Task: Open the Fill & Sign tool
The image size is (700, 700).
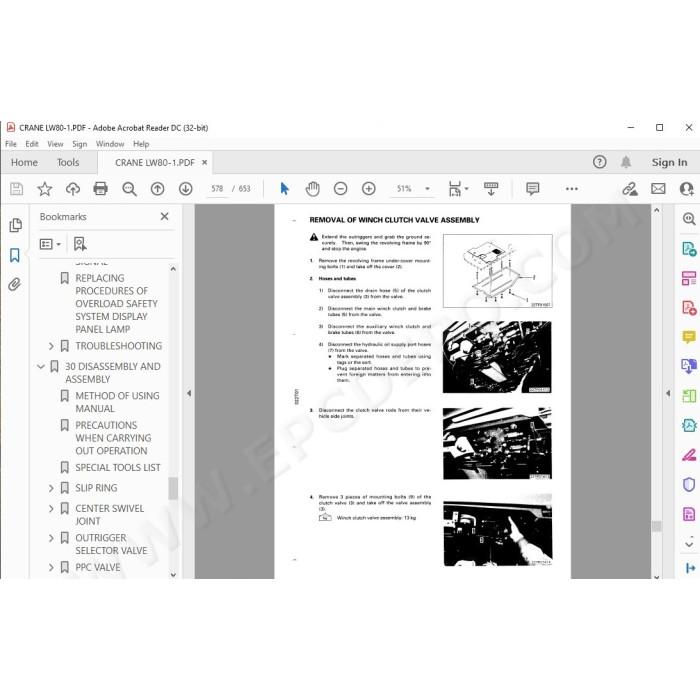Action: click(689, 455)
